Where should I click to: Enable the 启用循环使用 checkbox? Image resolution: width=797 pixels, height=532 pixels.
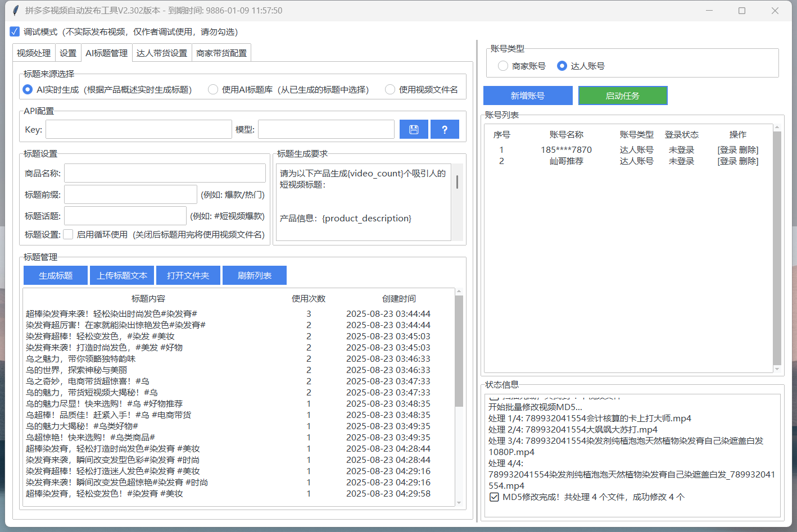tap(68, 234)
